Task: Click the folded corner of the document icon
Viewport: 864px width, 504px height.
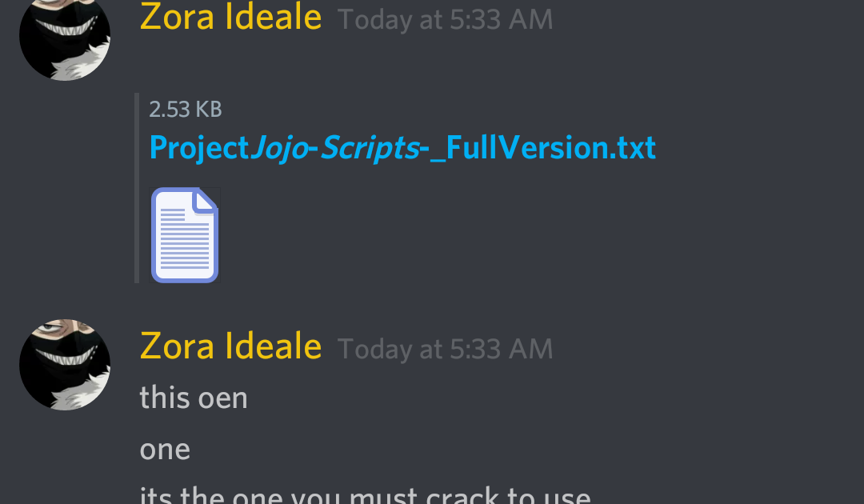Action: 205,200
